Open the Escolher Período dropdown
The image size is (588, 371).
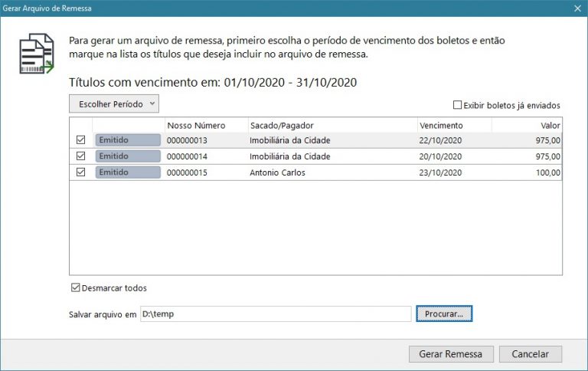114,103
